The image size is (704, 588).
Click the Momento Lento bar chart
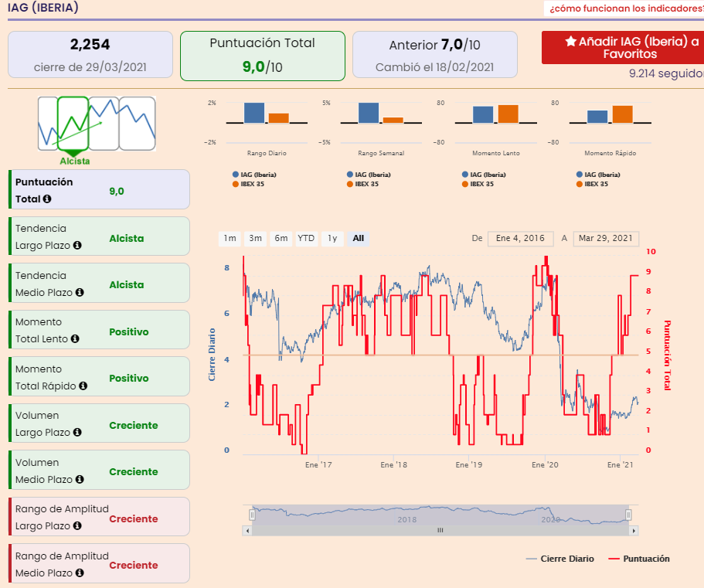coord(495,122)
